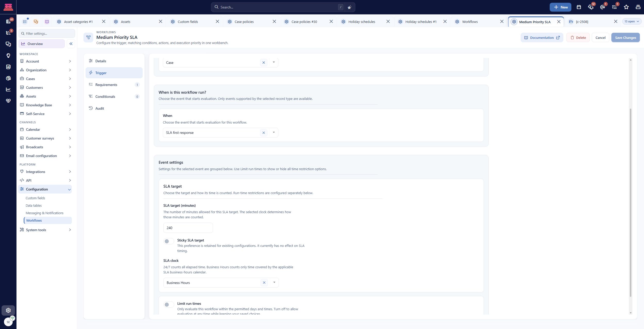Clear the SLA first response selection

point(264,133)
